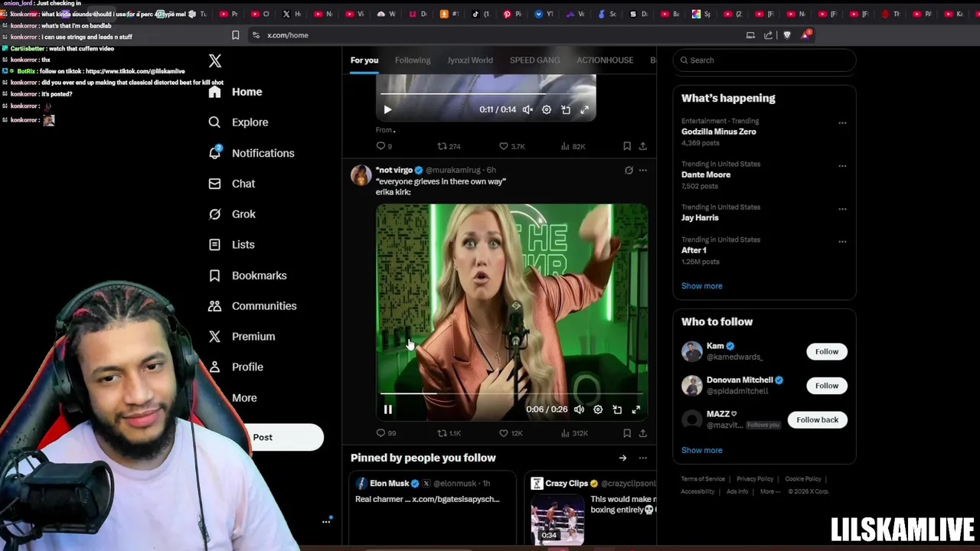The width and height of the screenshot is (980, 551).
Task: Reply to the top post with 9 replies
Action: click(x=384, y=146)
